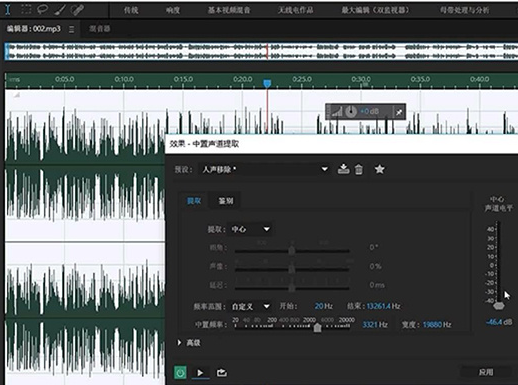Screen dimensions: 518x385
Task: Play the effect preview
Action: pos(200,372)
